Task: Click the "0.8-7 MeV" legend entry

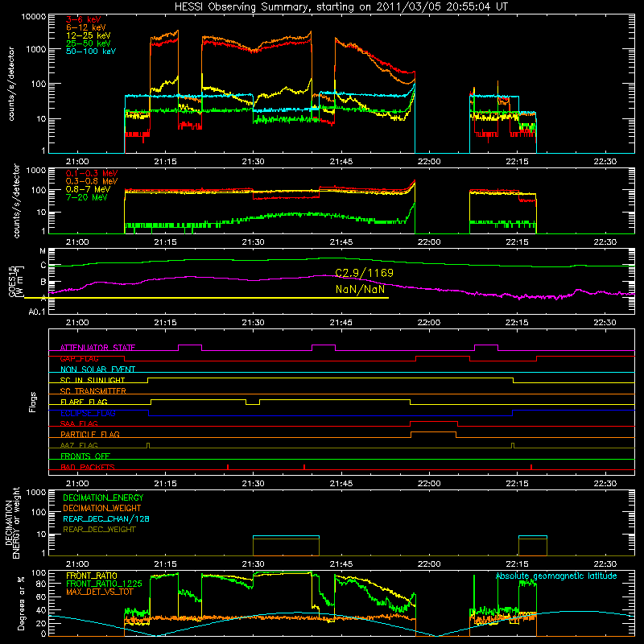Action: 88,189
